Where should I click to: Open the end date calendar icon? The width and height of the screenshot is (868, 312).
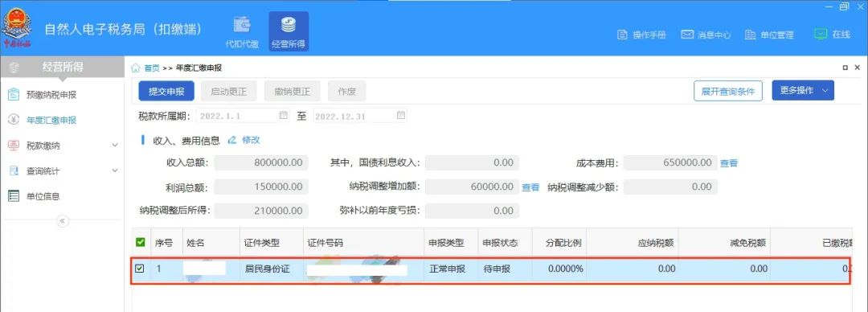[x=401, y=116]
